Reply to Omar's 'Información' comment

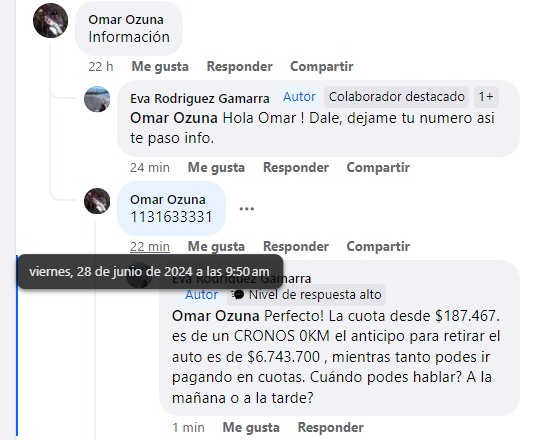[240, 66]
